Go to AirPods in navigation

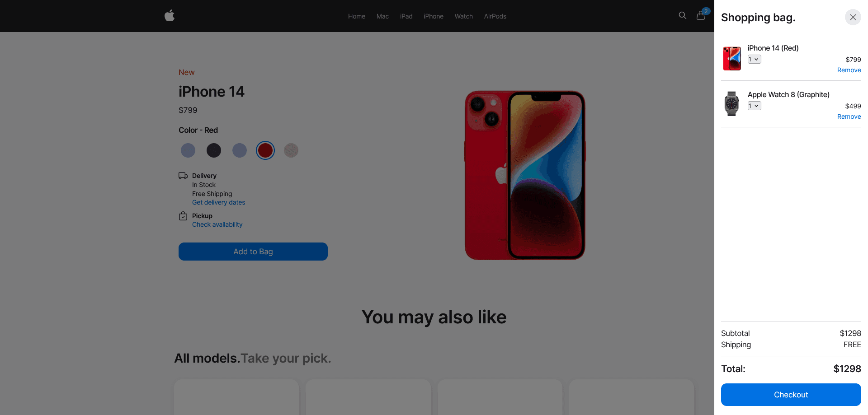coord(495,16)
